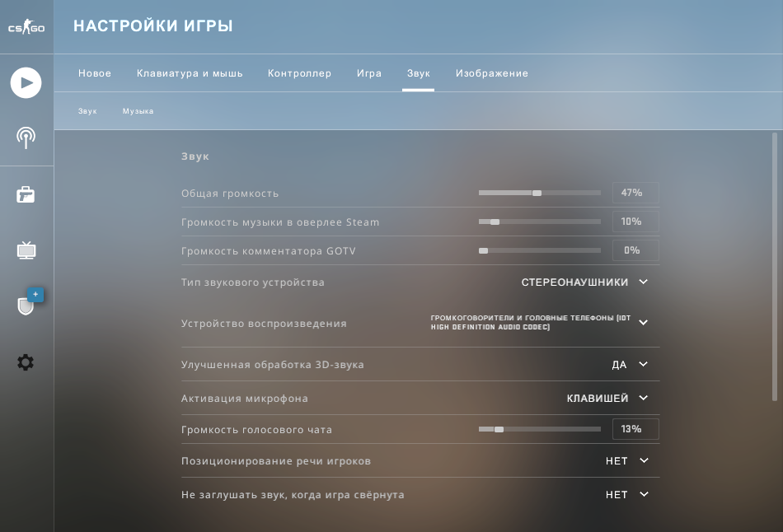Expand the Улучшенная обработка 3D-звука dropdown

pyautogui.click(x=631, y=365)
